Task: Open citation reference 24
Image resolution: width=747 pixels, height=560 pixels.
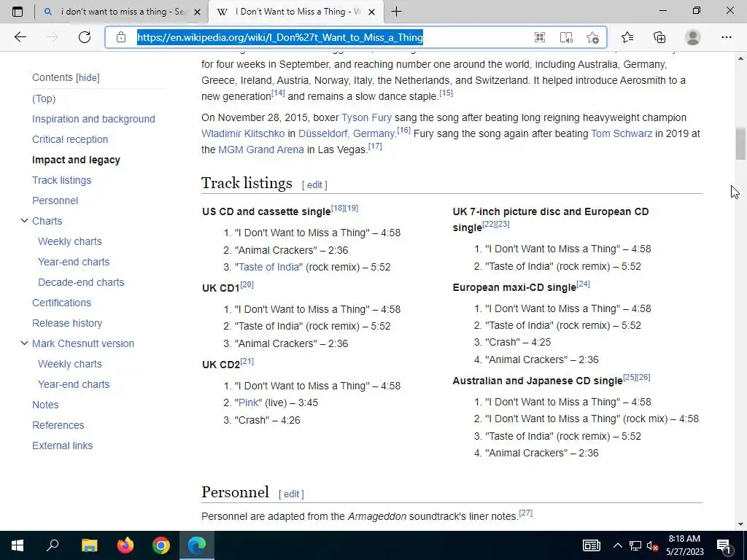Action: pos(583,284)
